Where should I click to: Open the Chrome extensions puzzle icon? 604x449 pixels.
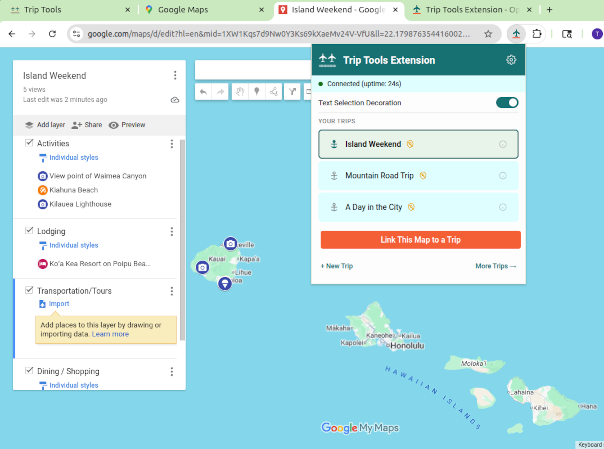(x=537, y=33)
